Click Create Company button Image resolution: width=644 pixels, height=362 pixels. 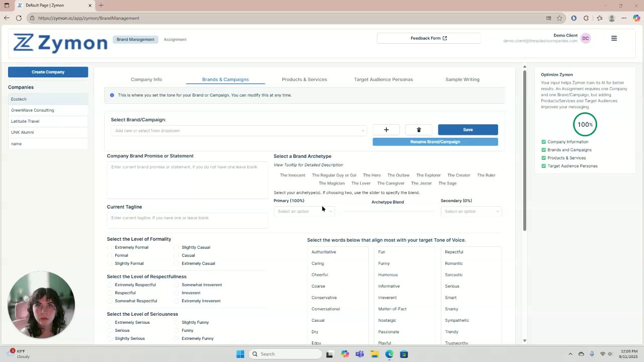(48, 72)
